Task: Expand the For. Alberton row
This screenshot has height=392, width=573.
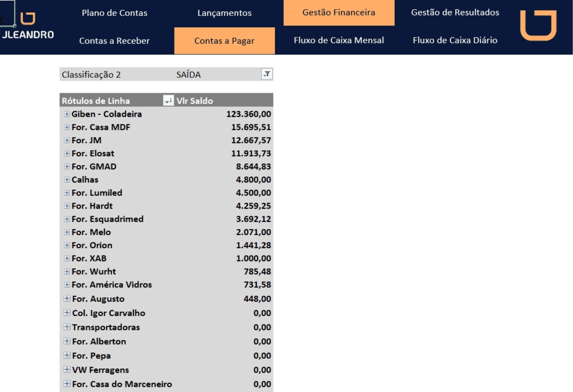Action: click(67, 341)
